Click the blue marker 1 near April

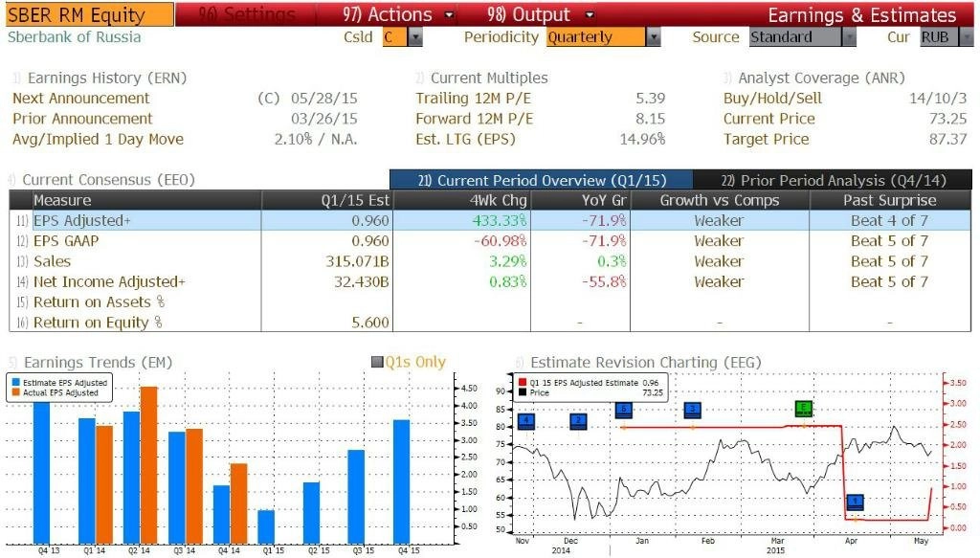pos(855,502)
